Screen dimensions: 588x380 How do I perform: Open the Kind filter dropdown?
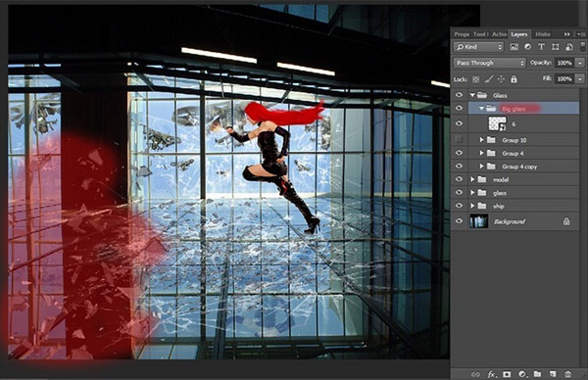478,47
